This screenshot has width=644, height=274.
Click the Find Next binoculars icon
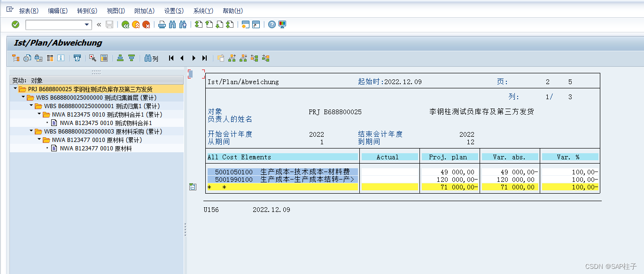pos(183,24)
